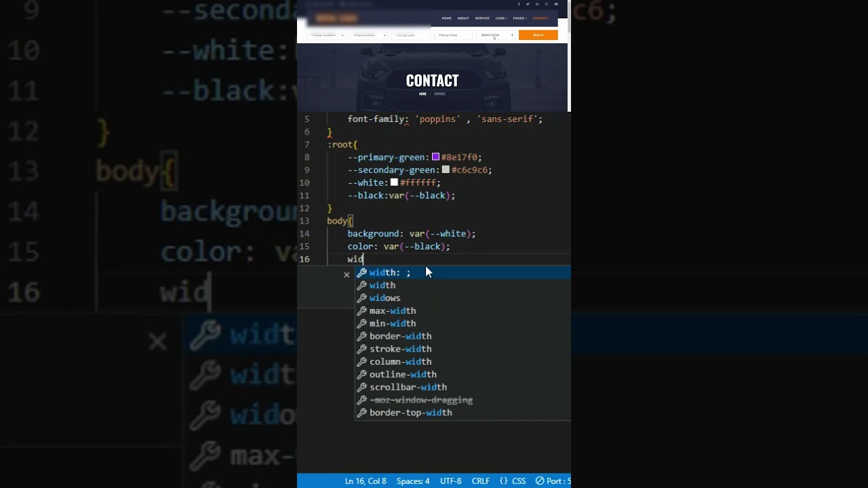Select 'border-width' suggestion
Viewport: 868px width, 488px height.
click(x=463, y=336)
